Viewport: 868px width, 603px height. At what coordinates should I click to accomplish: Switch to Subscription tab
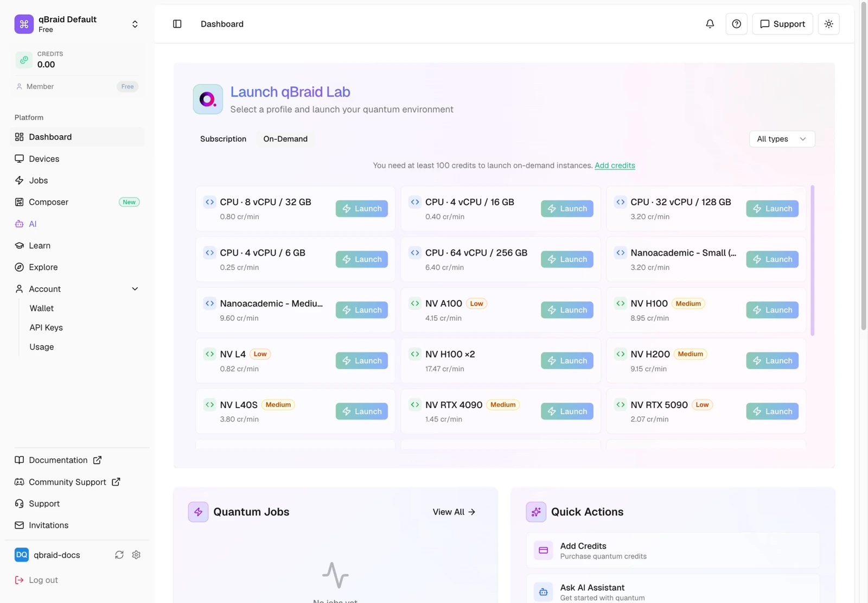(x=223, y=139)
